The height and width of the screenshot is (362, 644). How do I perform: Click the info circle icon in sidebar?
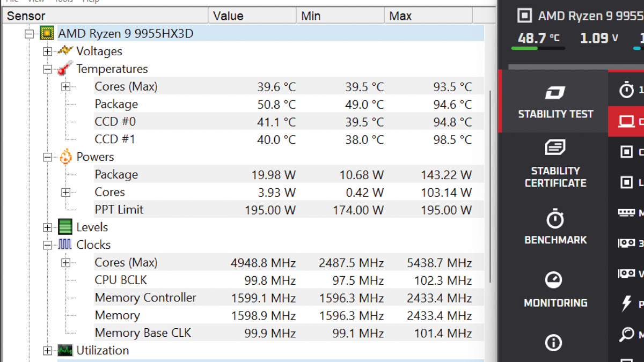(553, 343)
